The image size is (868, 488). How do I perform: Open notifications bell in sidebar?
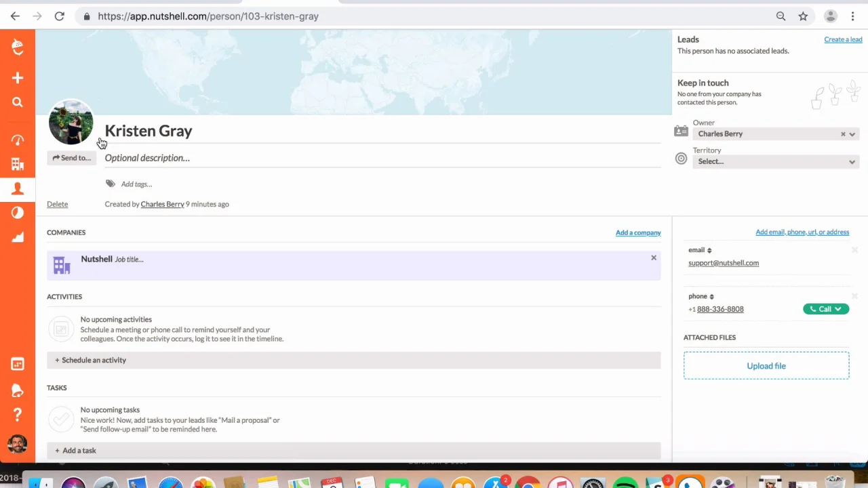tap(18, 390)
